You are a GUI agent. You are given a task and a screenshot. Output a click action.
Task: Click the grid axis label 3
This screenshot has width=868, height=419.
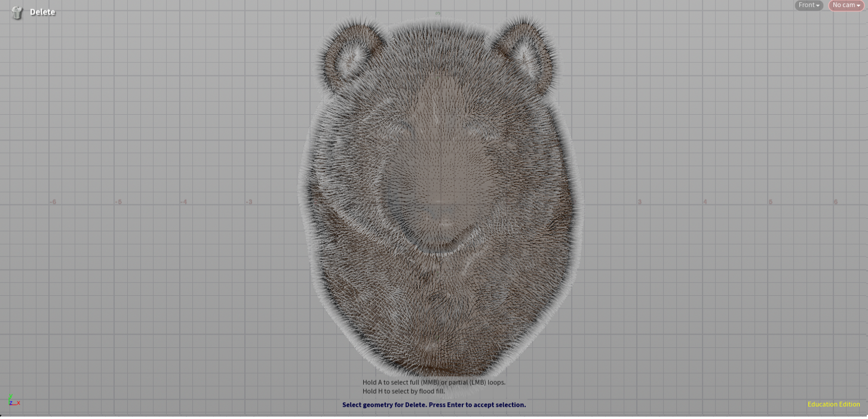click(x=639, y=203)
